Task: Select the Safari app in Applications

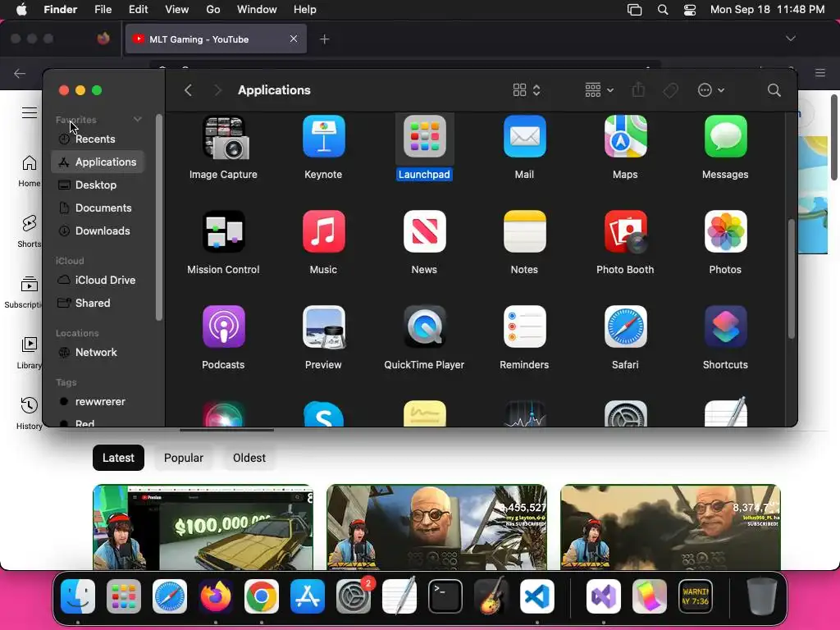Action: tap(625, 326)
